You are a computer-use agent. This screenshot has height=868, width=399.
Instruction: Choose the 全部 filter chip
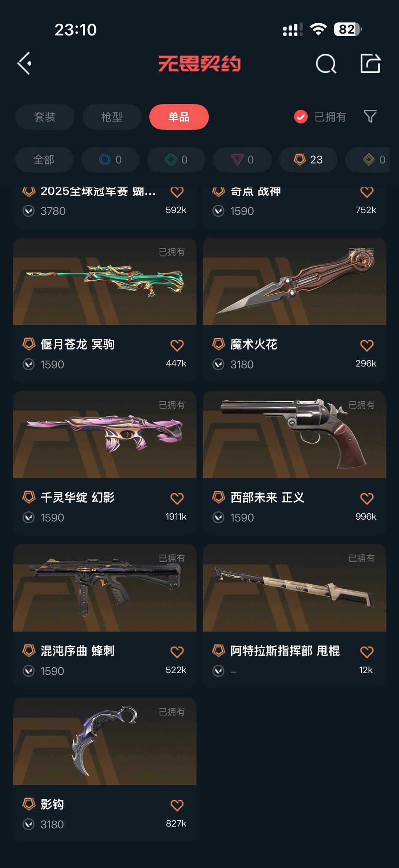click(x=44, y=160)
